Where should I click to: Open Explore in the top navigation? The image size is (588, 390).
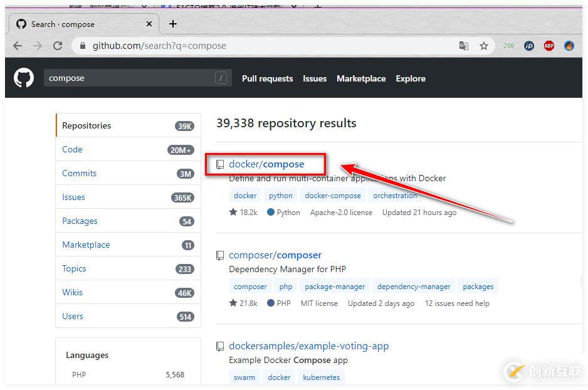click(411, 78)
